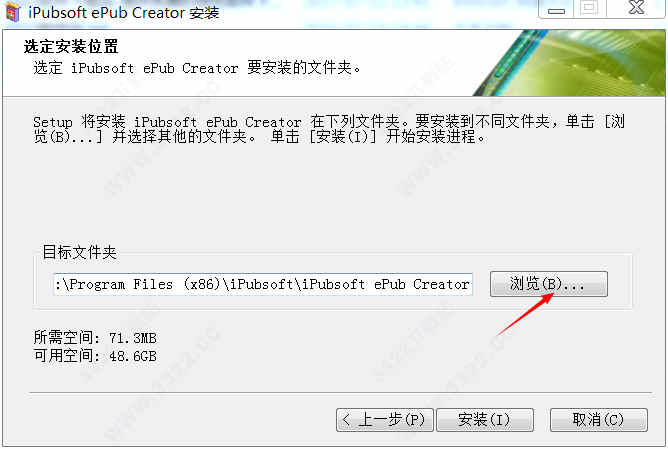Click the header subtitle about the install folder
668x449 pixels.
click(x=197, y=68)
